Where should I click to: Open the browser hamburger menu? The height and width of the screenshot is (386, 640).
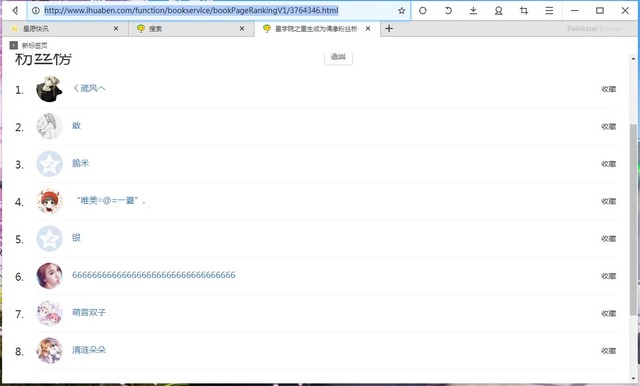point(549,11)
